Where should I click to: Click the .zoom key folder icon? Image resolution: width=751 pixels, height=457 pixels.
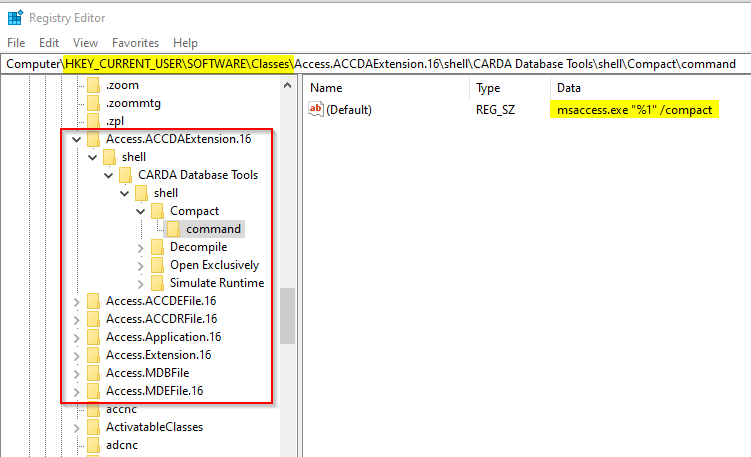click(x=93, y=85)
